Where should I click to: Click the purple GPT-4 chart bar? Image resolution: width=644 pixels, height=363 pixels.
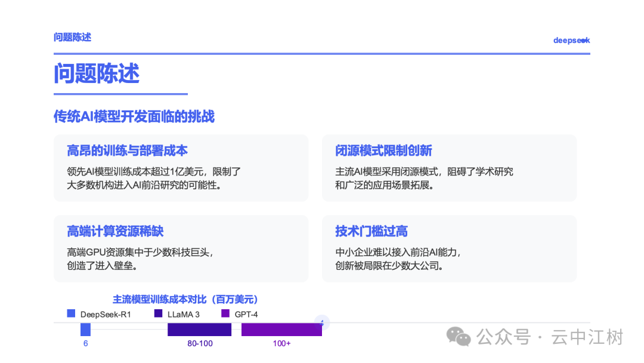click(x=281, y=330)
